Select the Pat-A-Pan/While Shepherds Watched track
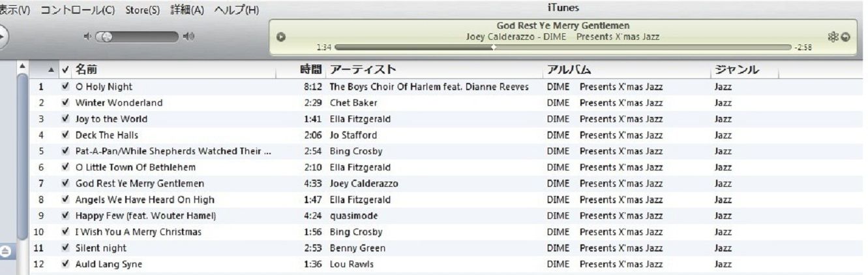Screen dimensions: 868x275 point(173,152)
